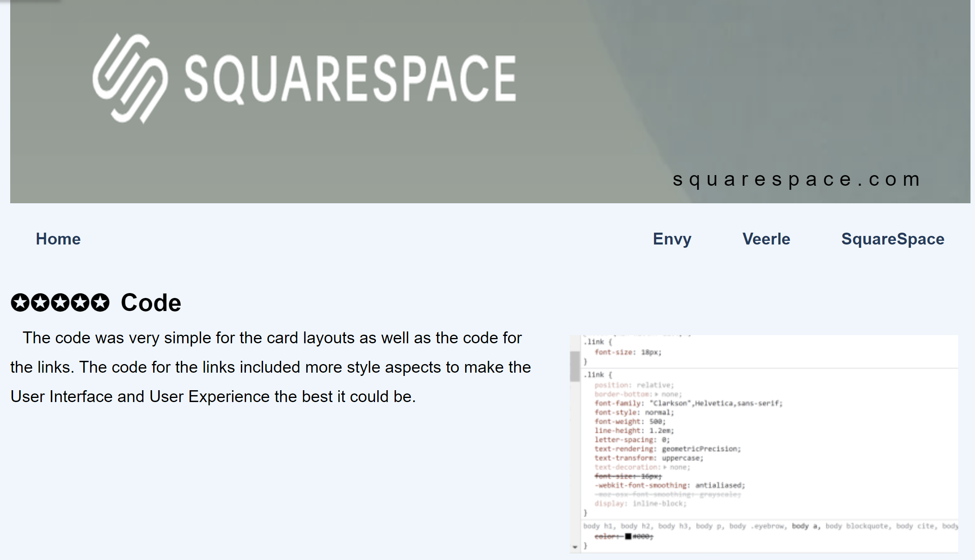
Task: Open the Home navigation link
Action: point(58,239)
